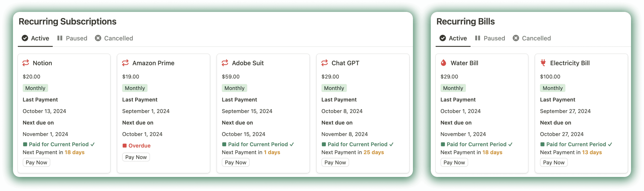Click the October 15, 2024 next due date
This screenshot has width=644, height=191.
point(243,134)
